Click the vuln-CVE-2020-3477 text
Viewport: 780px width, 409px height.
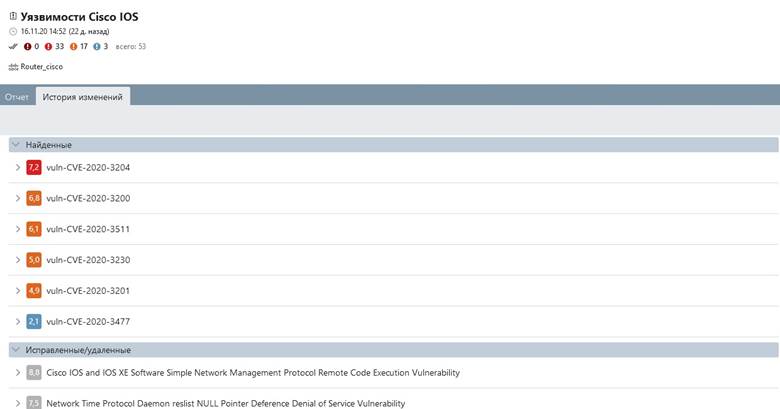[x=88, y=322]
